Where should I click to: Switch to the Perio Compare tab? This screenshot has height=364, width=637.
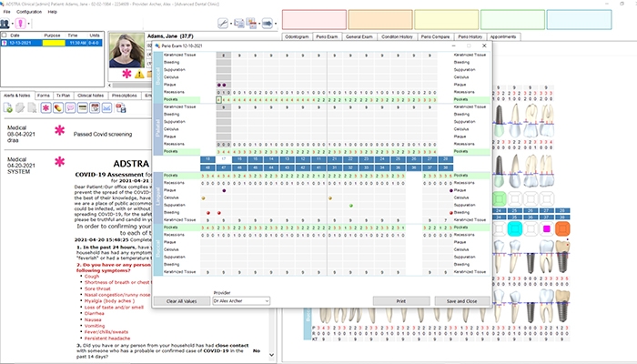435,36
